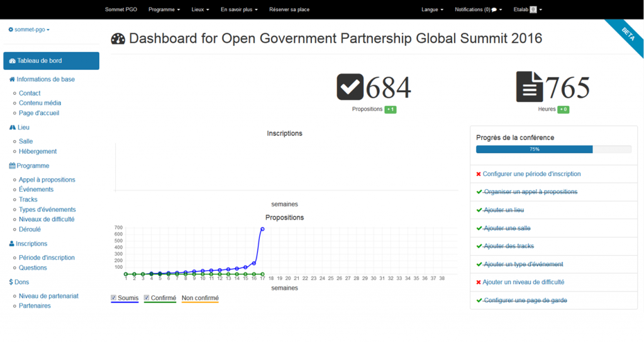
Task: Open Niveau de partenariat
Action: pyautogui.click(x=48, y=297)
